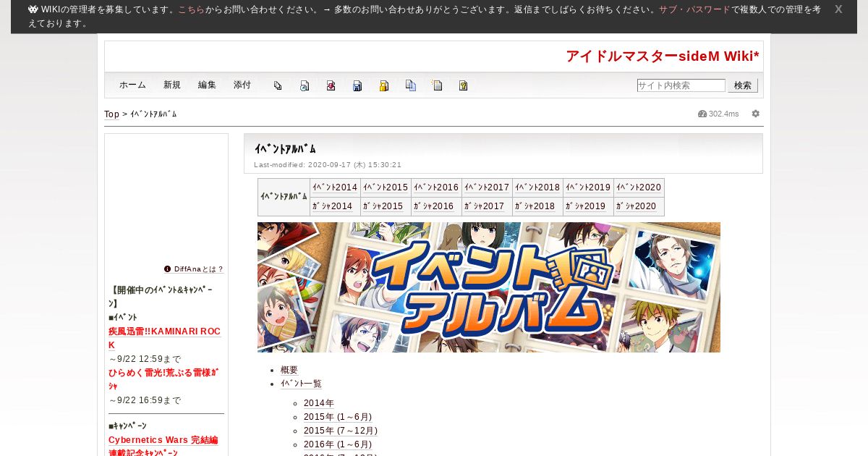
Task: Open the ホーム menu item
Action: click(x=132, y=85)
